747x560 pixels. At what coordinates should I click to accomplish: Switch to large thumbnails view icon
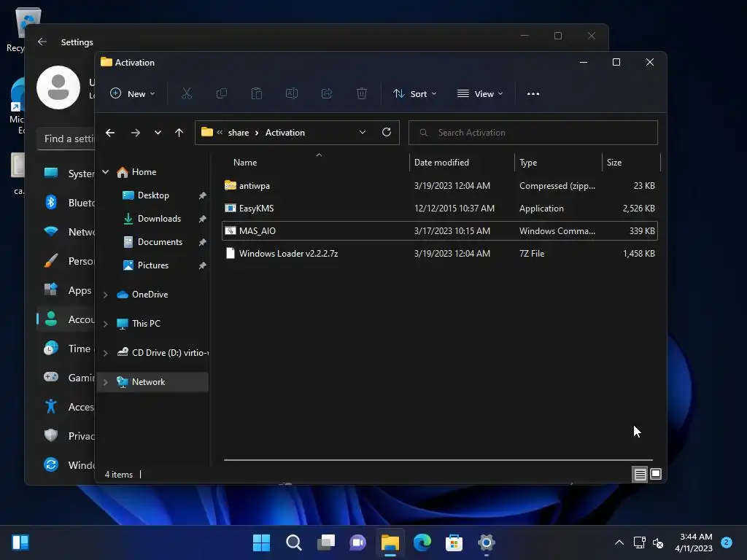coord(656,474)
